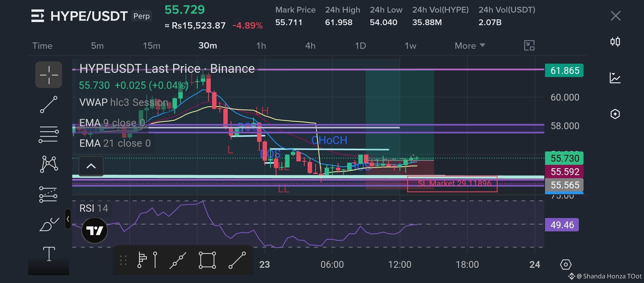This screenshot has width=644, height=283.
Task: Click the TradingView logo
Action: point(95,230)
